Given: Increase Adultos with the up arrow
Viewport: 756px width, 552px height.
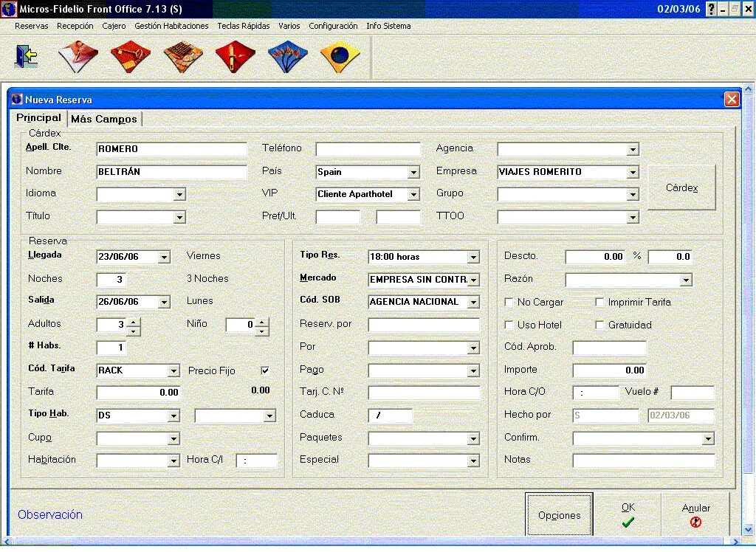Looking at the screenshot, I should click(133, 320).
